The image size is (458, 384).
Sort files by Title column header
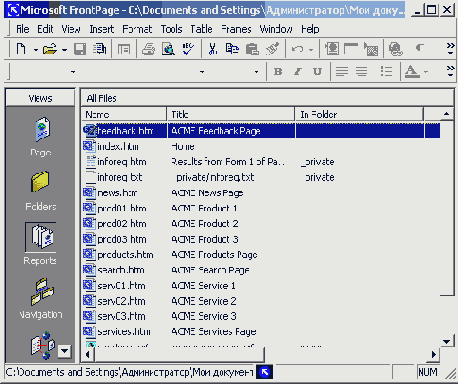[x=231, y=114]
